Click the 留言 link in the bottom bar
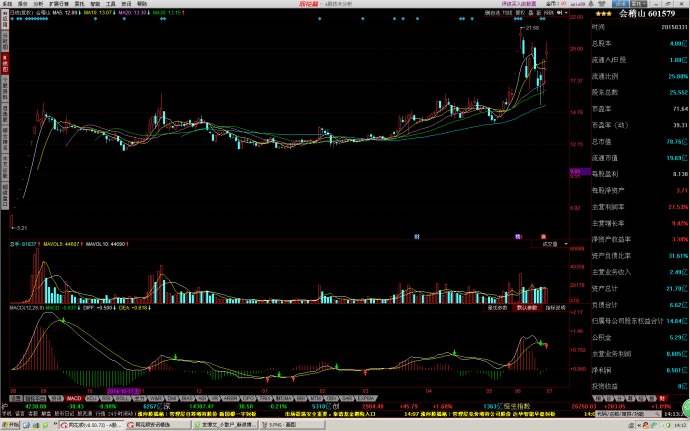Screen dimensions: 690x431 [x=20, y=414]
